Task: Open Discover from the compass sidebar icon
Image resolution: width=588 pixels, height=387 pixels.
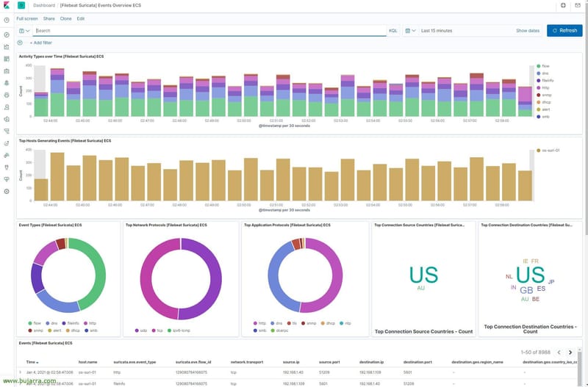Action: pos(7,35)
